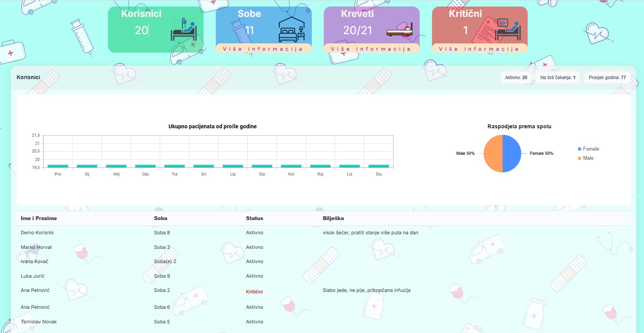Screen dimensions: 644x333
Task: Open Više informacija under Sobe card
Action: coord(263,49)
